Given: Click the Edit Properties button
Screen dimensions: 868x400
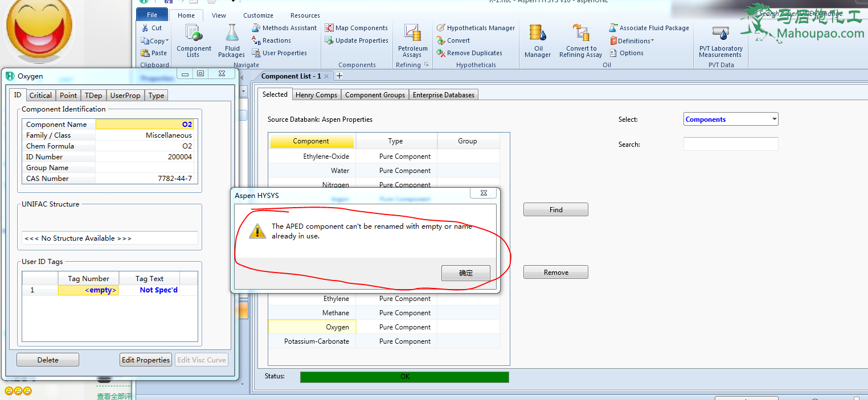Looking at the screenshot, I should 146,360.
